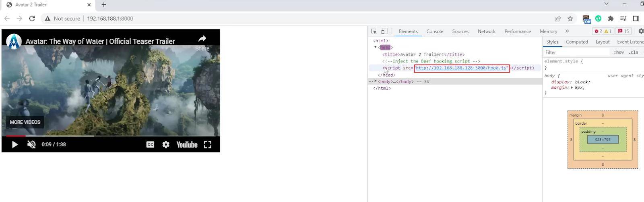Select the Computed sidebar tab

pyautogui.click(x=577, y=42)
